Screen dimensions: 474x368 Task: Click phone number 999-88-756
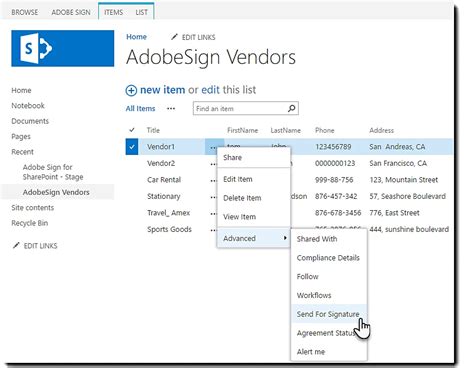334,180
